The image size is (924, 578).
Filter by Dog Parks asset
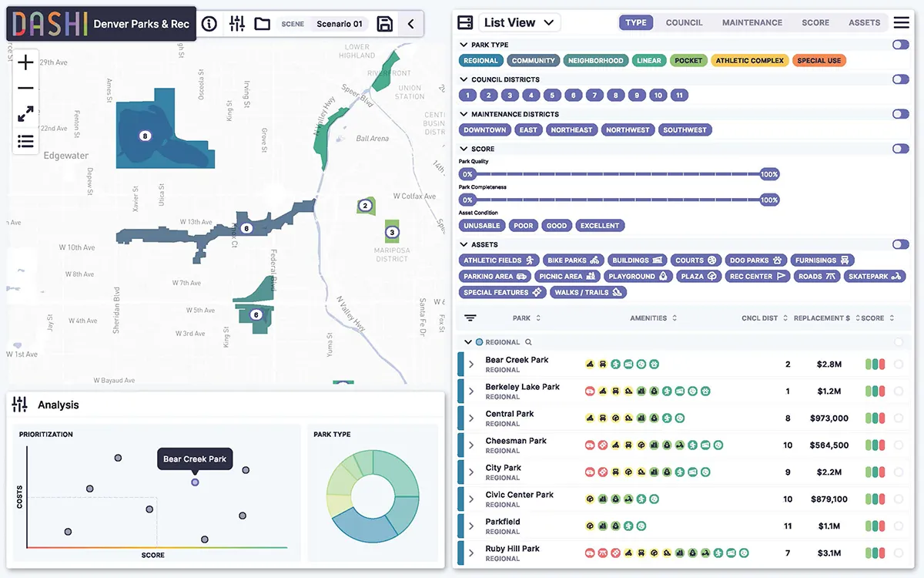[755, 260]
